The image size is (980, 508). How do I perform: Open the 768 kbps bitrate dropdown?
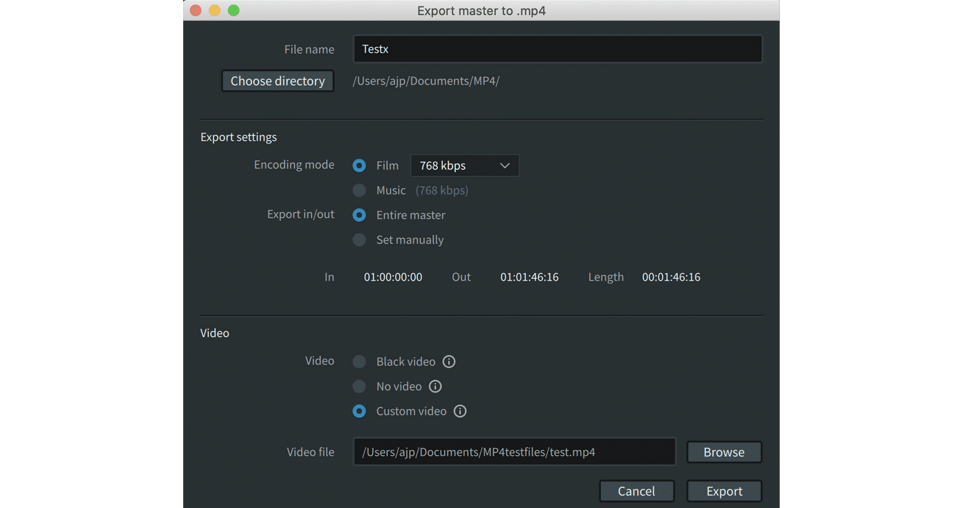pos(464,166)
